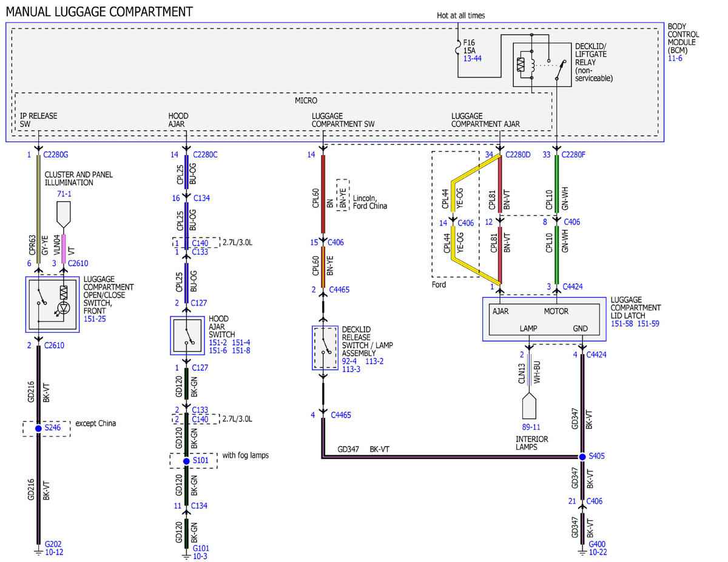Click the Luggage Compartment Open/Close Switch box

point(52,304)
